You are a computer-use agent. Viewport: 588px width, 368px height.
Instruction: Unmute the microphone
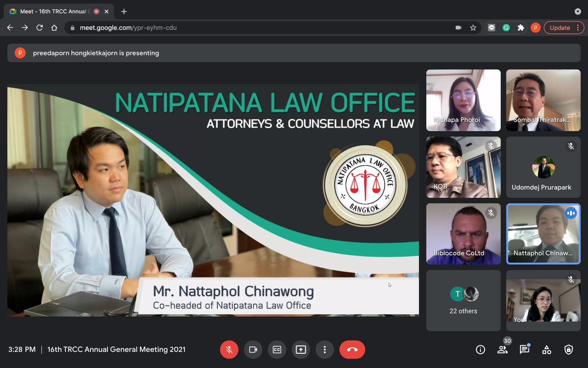[x=229, y=349]
